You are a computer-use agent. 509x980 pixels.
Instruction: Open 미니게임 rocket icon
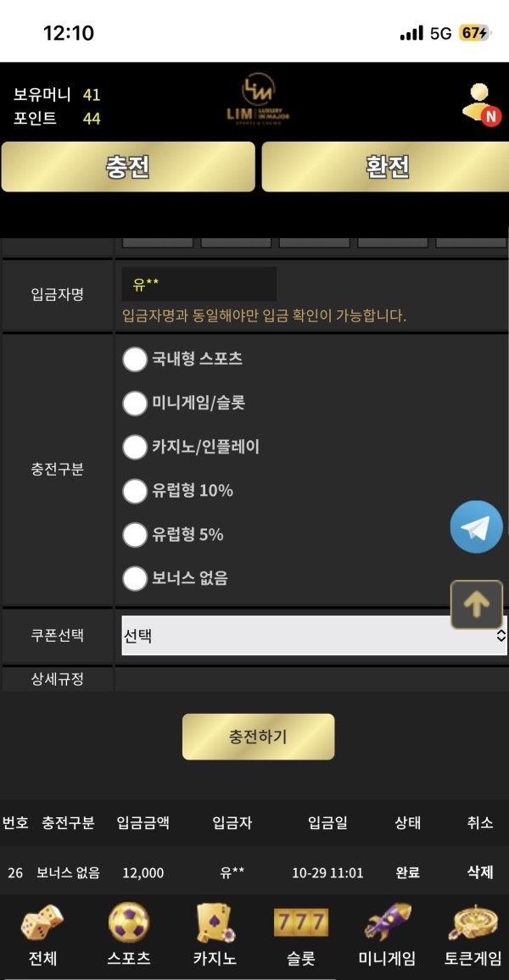pos(387,924)
